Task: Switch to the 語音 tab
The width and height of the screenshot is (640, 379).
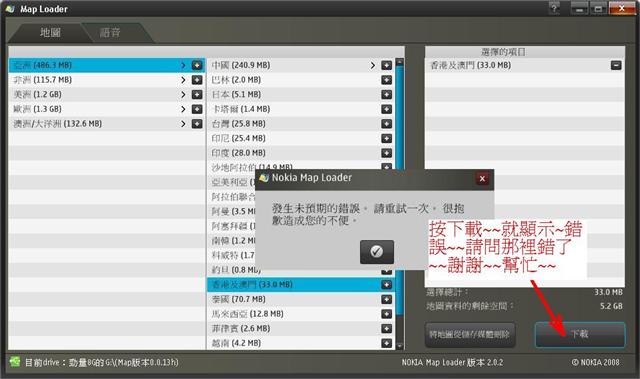Action: (x=110, y=33)
